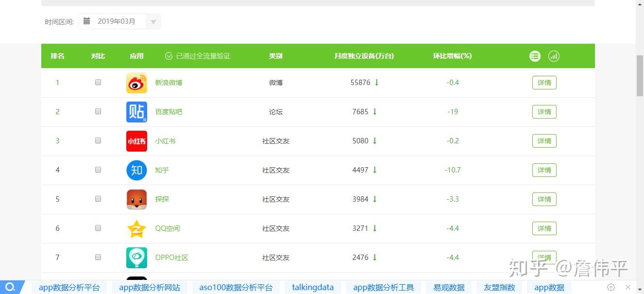The height and width of the screenshot is (294, 644).
Task: Click the verified checkmark icon in header
Action: pos(169,56)
